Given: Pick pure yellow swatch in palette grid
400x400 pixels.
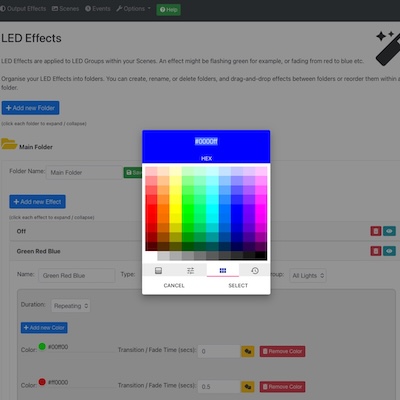Looking at the screenshot, I should [x=176, y=209].
